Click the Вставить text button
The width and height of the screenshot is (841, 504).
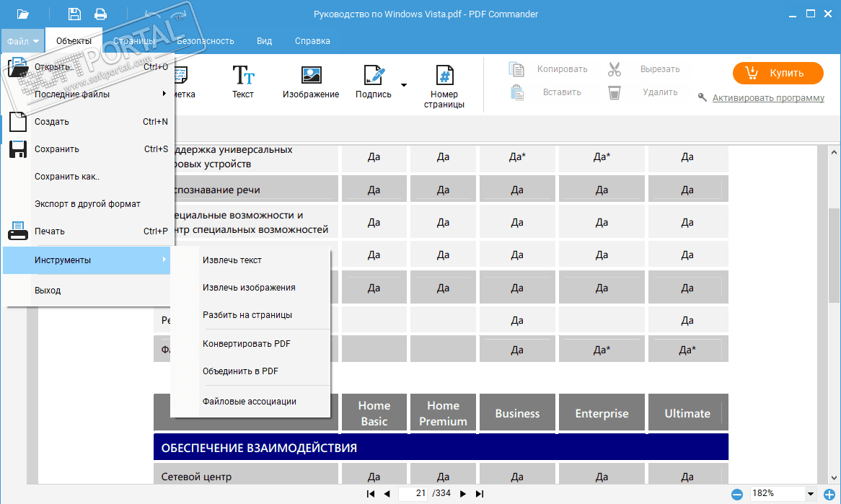pyautogui.click(x=562, y=92)
